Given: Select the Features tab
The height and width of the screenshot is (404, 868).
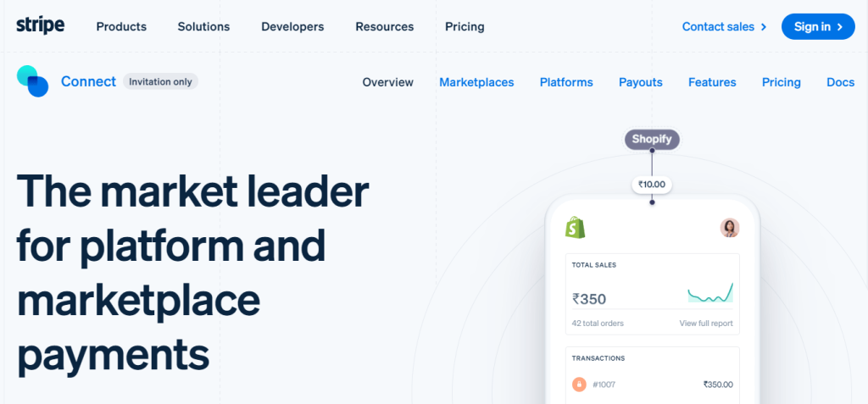Looking at the screenshot, I should 712,82.
